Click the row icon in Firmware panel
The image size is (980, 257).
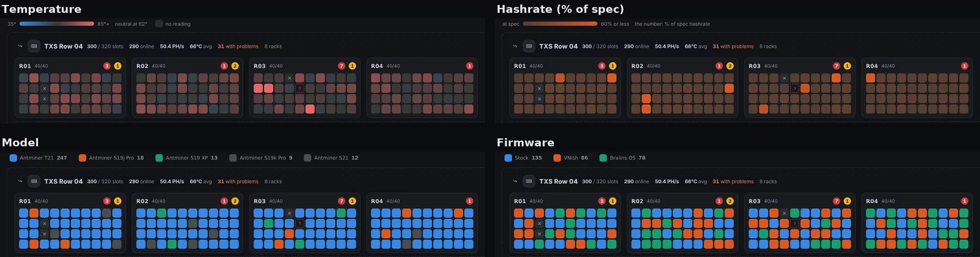[529, 181]
